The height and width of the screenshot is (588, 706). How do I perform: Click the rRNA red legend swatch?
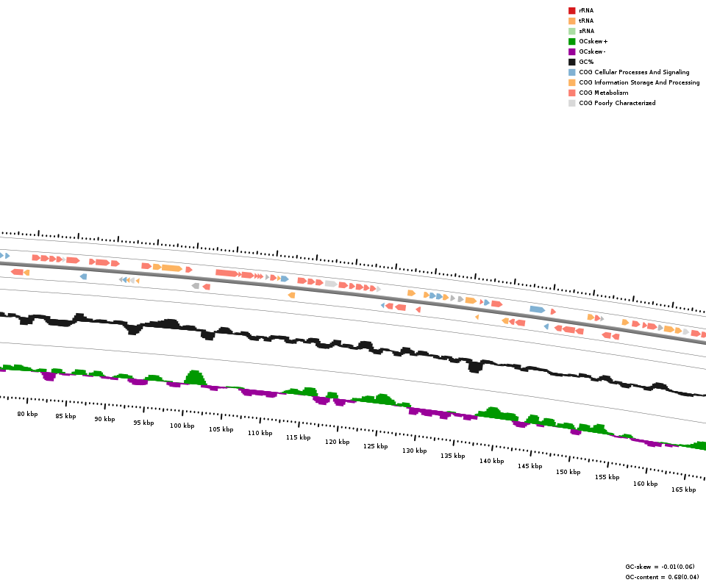pyautogui.click(x=571, y=10)
